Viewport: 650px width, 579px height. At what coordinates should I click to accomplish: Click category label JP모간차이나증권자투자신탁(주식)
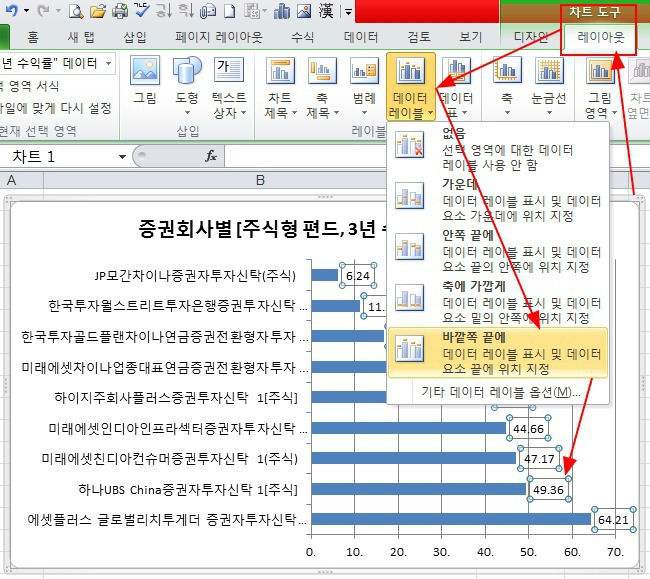(195, 275)
